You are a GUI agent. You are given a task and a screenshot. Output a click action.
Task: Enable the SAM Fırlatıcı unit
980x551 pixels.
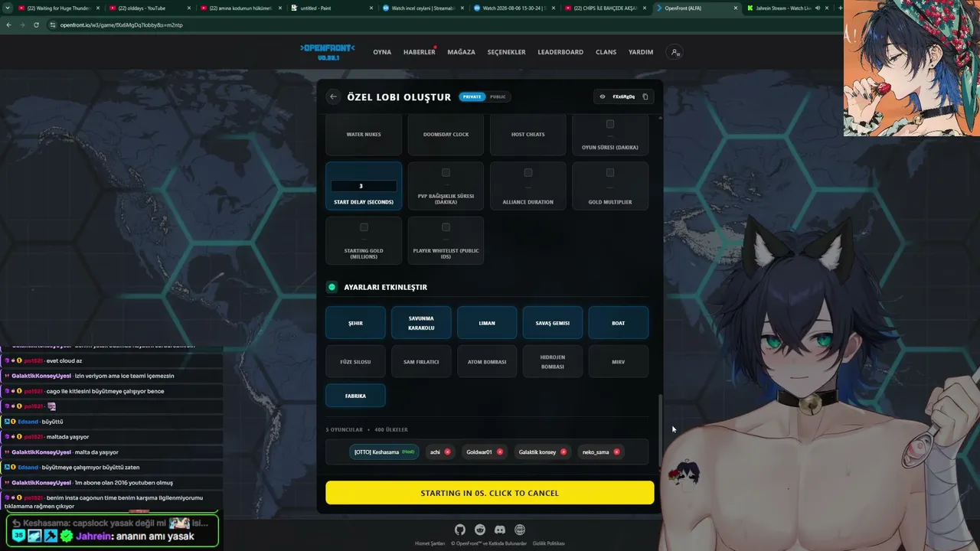coord(421,361)
